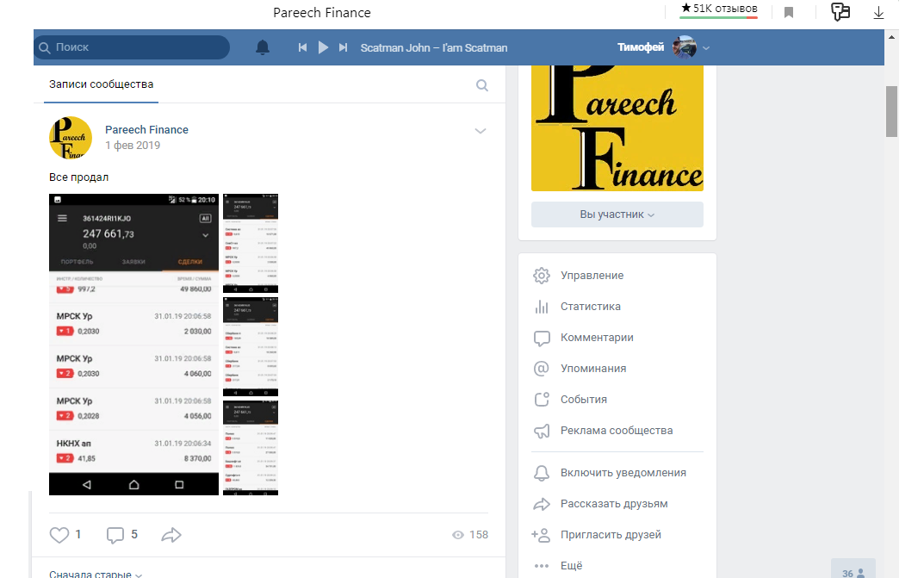Screen dimensions: 924x578
Task: Open the first small screenshot thumbnail
Action: tap(251, 243)
